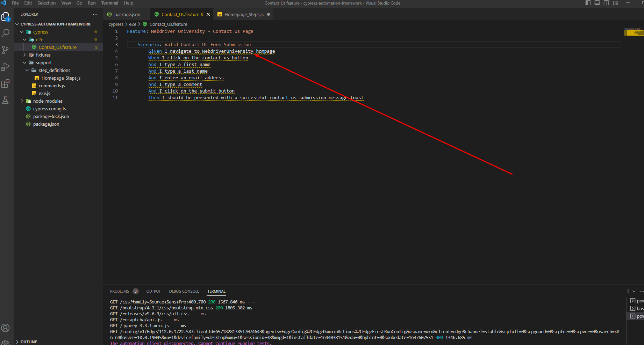This screenshot has height=345, width=644.
Task: Place cursor on 'Given I navigate' line
Action: 212,51
